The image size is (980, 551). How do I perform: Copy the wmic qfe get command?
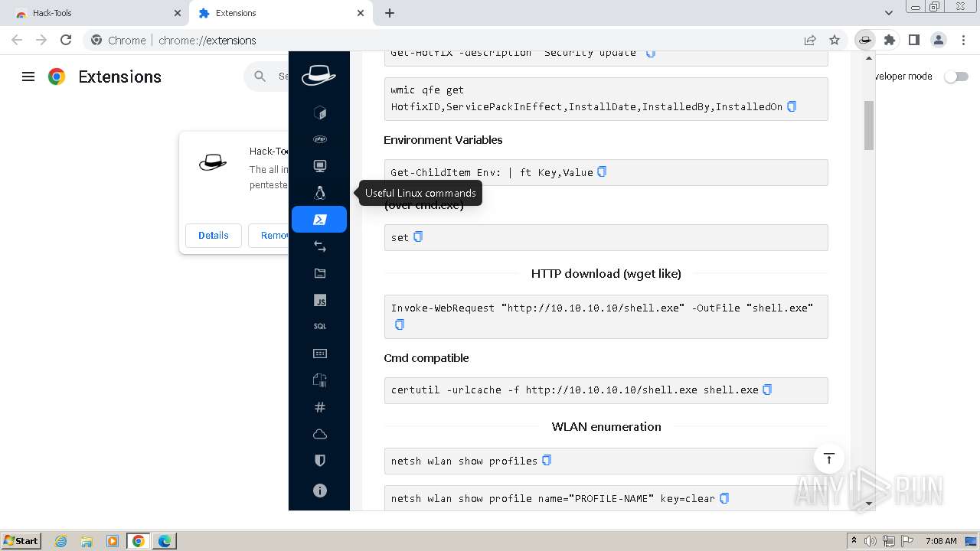[x=792, y=106]
